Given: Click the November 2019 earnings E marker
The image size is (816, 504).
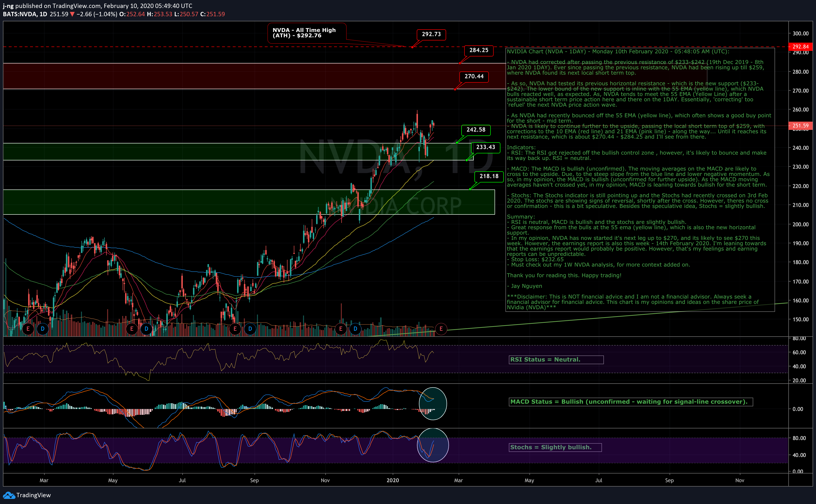Looking at the screenshot, I should 340,329.
